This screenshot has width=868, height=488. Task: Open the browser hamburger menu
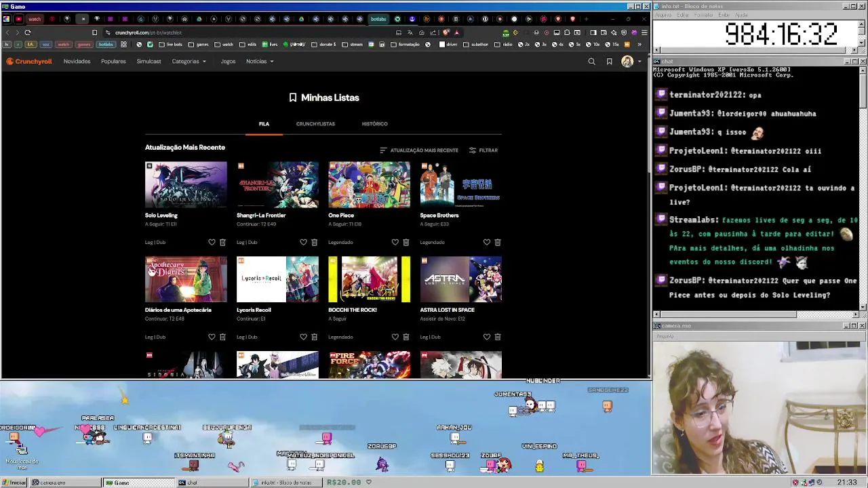(644, 33)
